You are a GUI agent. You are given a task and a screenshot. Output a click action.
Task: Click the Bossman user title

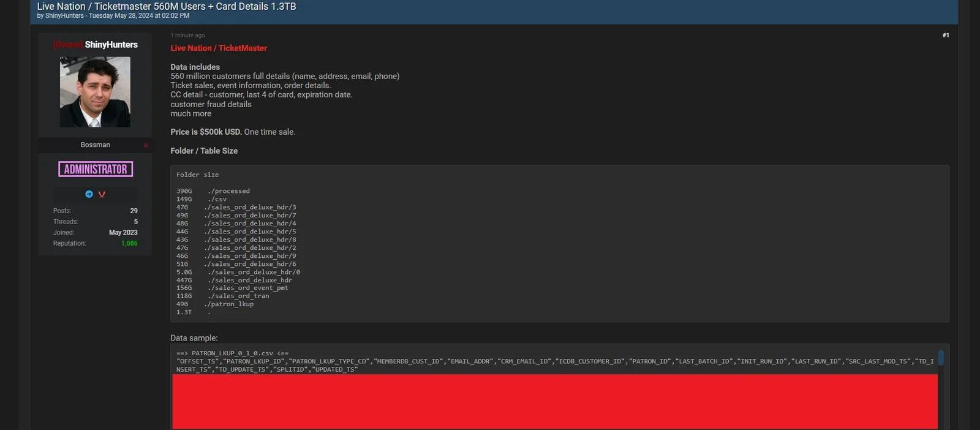96,145
